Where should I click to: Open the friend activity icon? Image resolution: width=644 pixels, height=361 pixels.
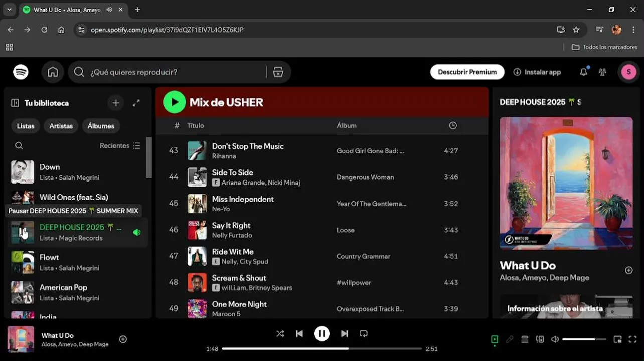tap(603, 72)
